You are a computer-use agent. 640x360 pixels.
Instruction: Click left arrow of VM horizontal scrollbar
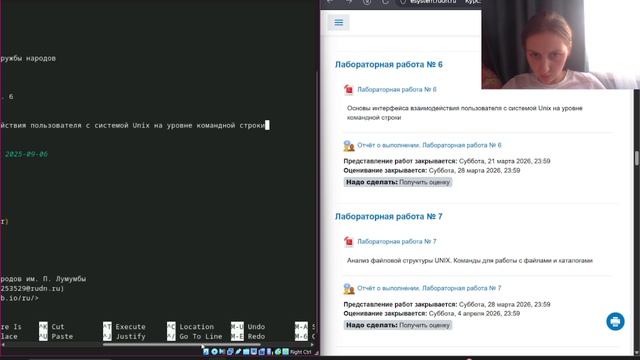pos(3,344)
